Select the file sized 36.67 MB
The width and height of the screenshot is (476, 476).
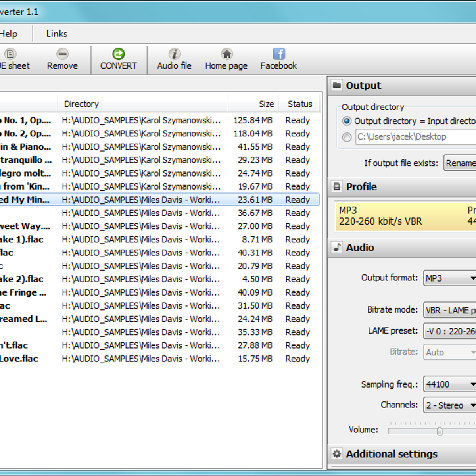point(159,213)
